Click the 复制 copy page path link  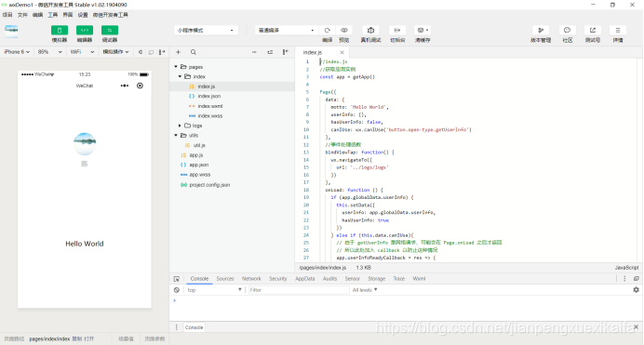point(77,338)
